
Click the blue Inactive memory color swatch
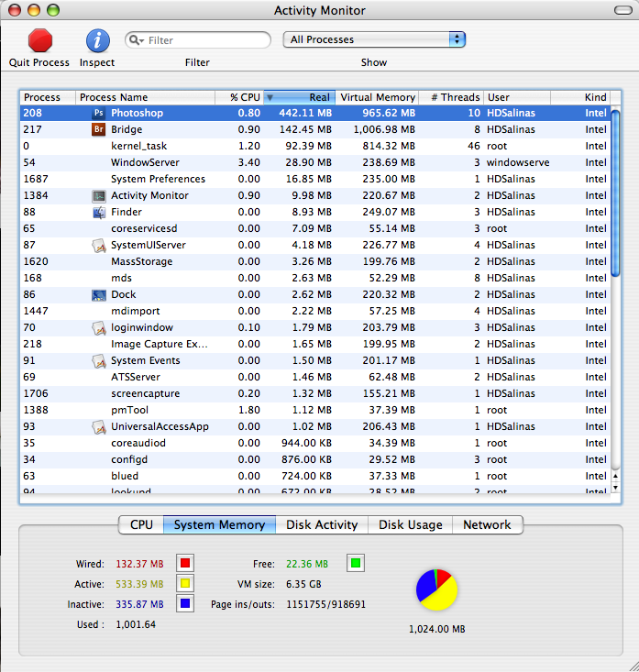click(x=185, y=603)
